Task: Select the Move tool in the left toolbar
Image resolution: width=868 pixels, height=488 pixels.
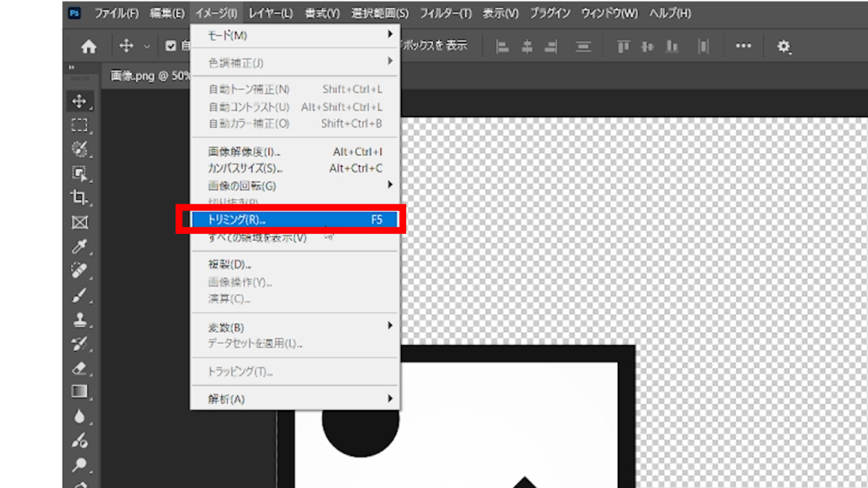Action: [79, 102]
